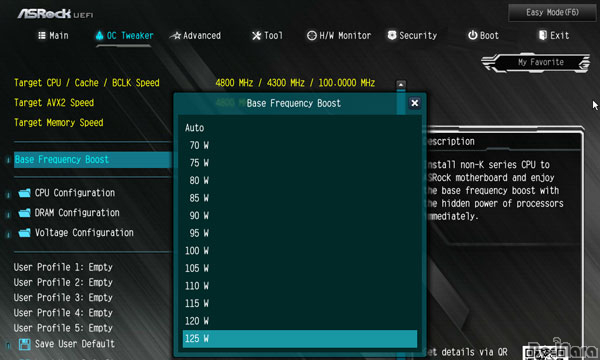This screenshot has height=360, width=600.
Task: Select User Profile 2: Empty
Action: tap(63, 282)
